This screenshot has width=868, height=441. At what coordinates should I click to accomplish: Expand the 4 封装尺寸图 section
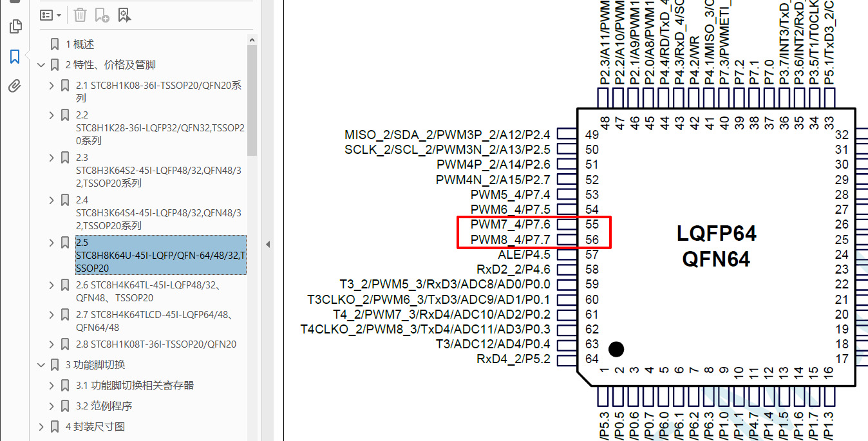[41, 427]
